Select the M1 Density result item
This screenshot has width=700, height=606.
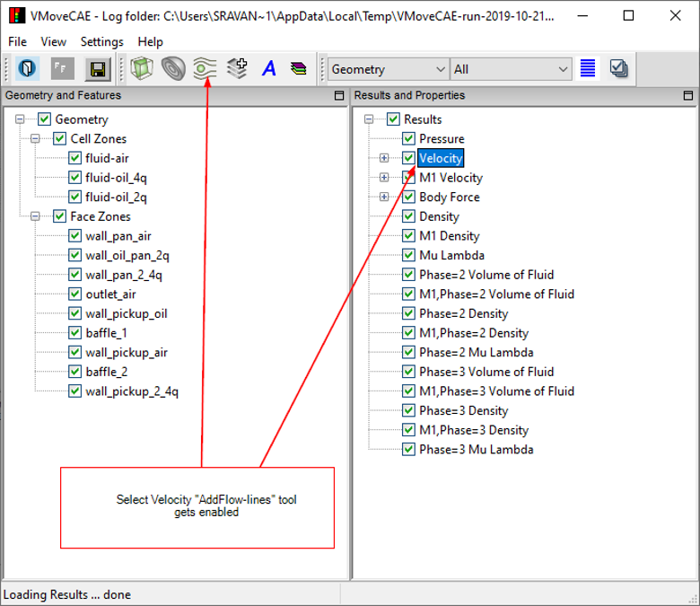pos(449,236)
